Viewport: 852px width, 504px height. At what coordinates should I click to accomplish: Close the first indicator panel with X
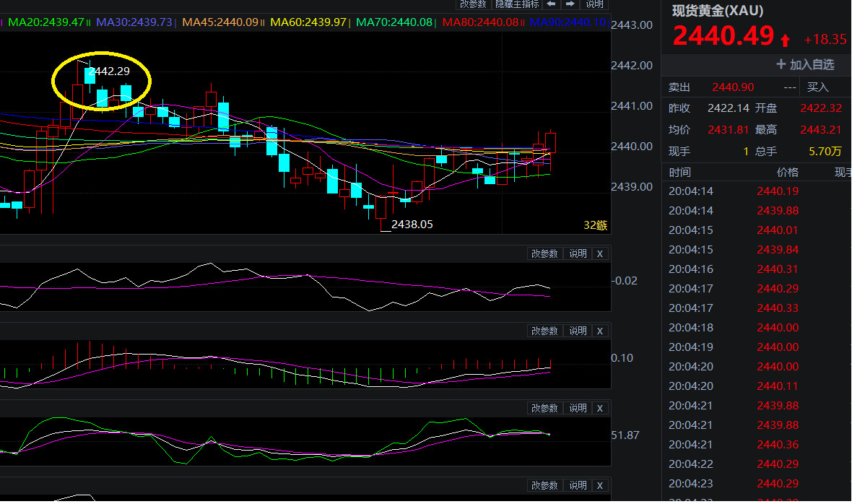pyautogui.click(x=599, y=253)
